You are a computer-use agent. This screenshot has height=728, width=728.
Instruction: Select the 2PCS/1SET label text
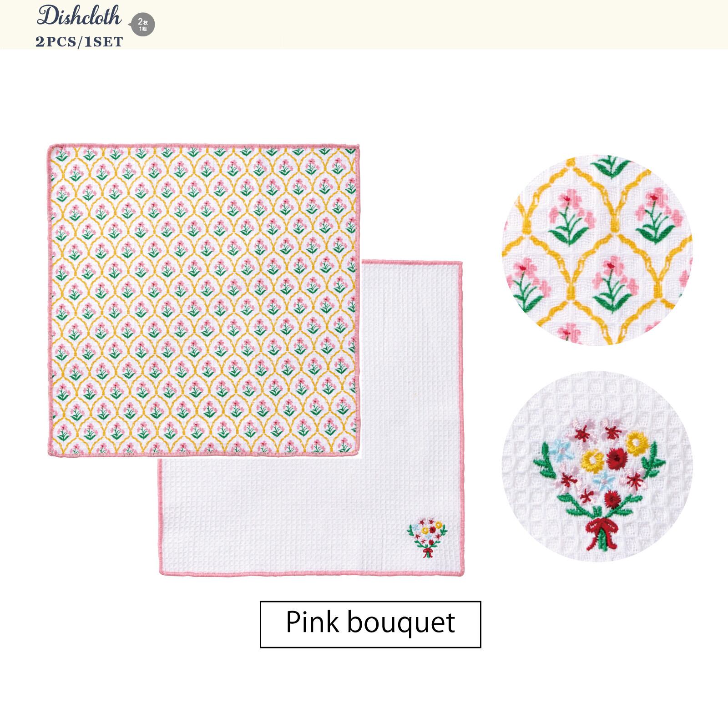[79, 42]
